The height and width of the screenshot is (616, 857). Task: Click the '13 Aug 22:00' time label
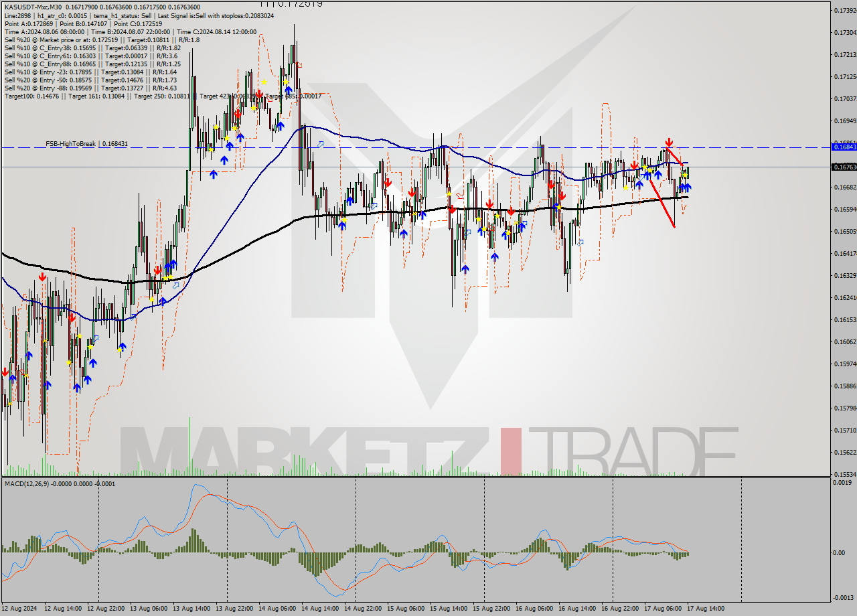234,609
